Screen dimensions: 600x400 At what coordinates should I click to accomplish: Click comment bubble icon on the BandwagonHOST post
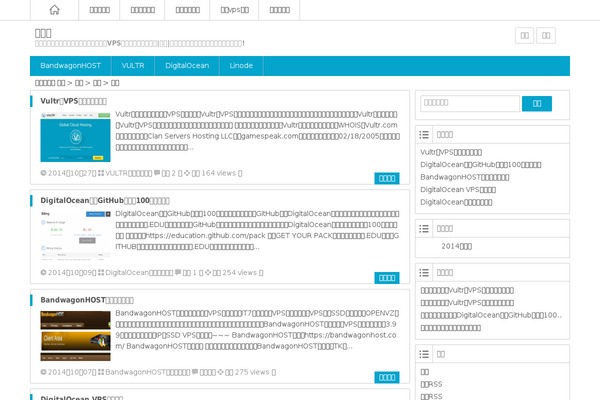click(x=195, y=372)
